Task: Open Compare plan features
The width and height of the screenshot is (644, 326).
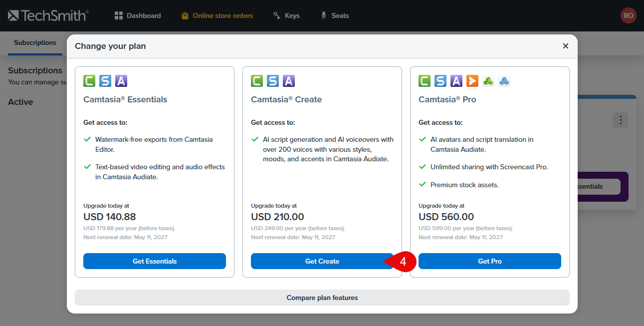Action: 322,298
